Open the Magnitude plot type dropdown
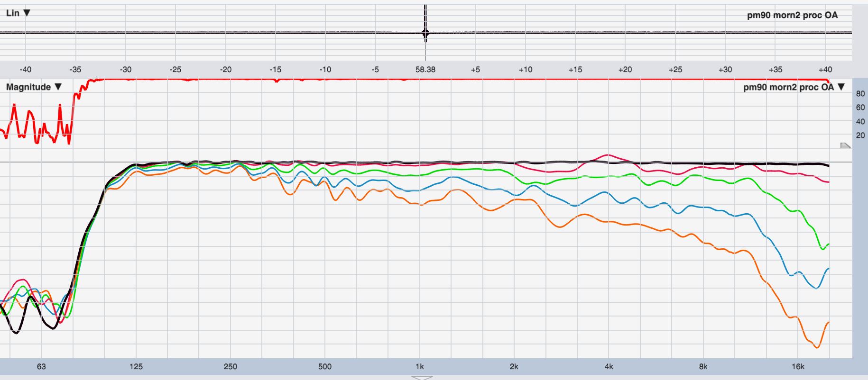 pyautogui.click(x=34, y=87)
